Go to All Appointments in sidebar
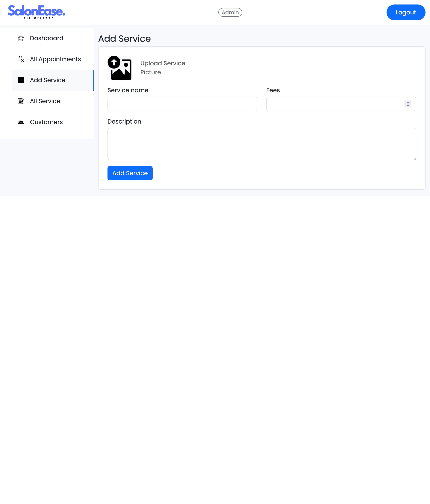 55,59
